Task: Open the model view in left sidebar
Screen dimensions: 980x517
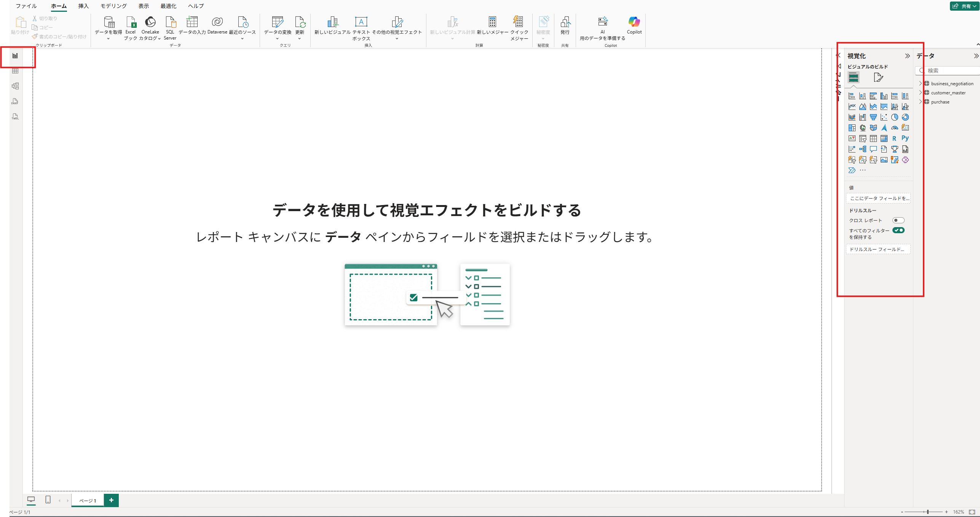Action: click(15, 86)
